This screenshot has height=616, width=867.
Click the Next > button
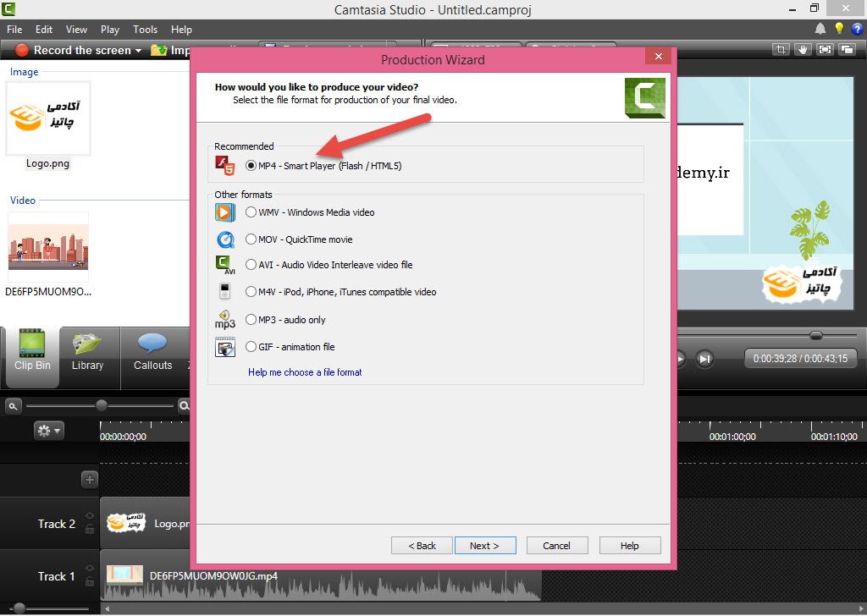point(485,545)
